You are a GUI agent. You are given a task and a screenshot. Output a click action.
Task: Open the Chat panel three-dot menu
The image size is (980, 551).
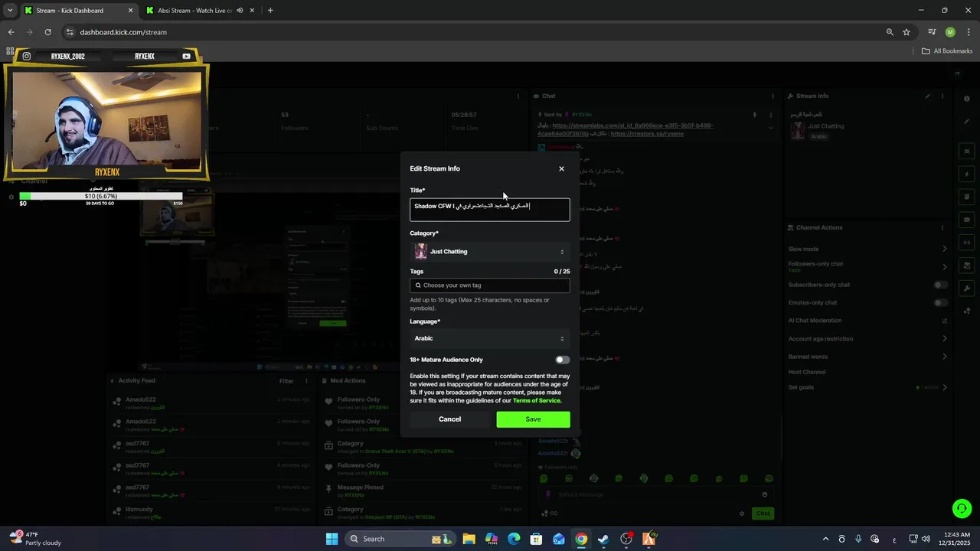[x=772, y=96]
